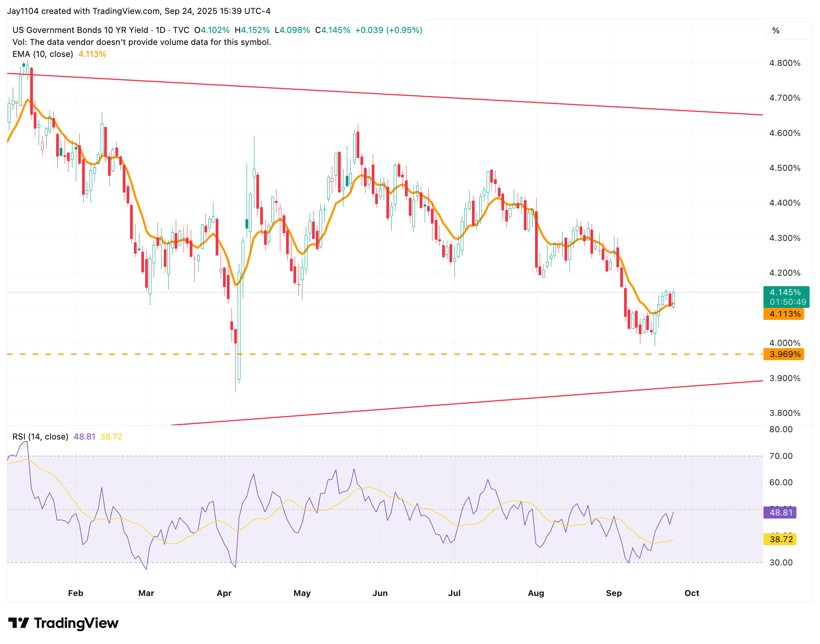Image resolution: width=820 pixels, height=644 pixels.
Task: Click the May label on time axis
Action: point(302,593)
